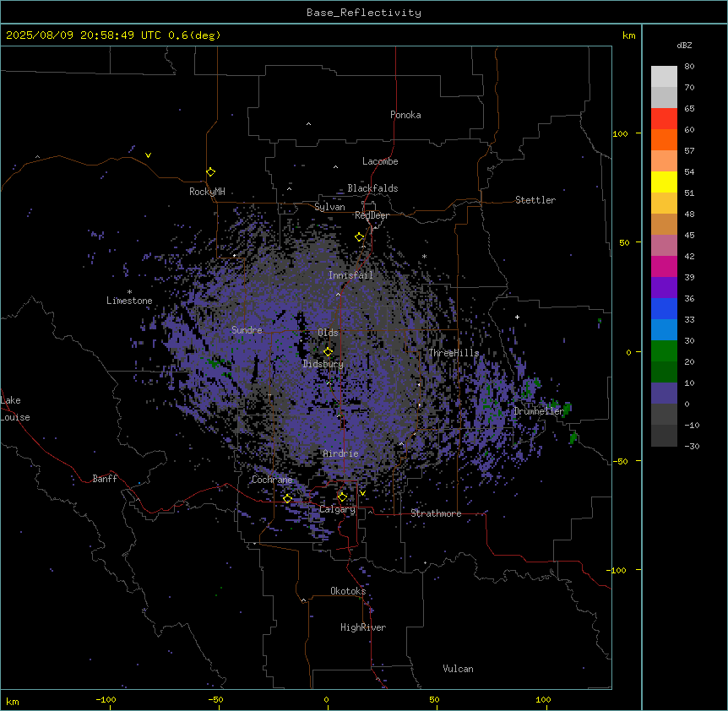The height and width of the screenshot is (711, 728).
Task: Click the white plus marker north of Drumheller
Action: [x=517, y=317]
